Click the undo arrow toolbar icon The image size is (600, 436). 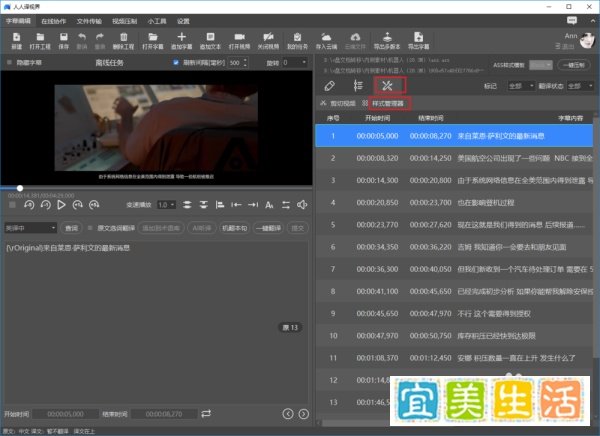click(82, 37)
